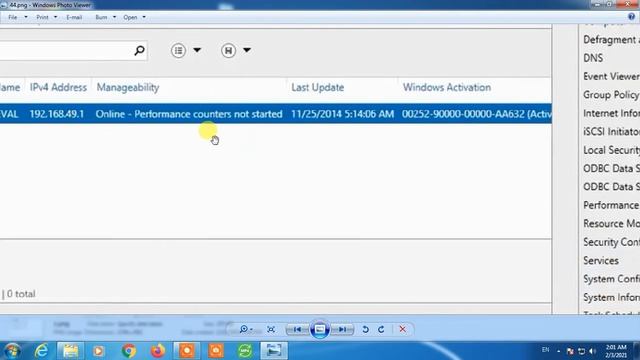Viewport: 640px width, 360px height.
Task: Open Local Security entry in Tools list
Action: 611,150
